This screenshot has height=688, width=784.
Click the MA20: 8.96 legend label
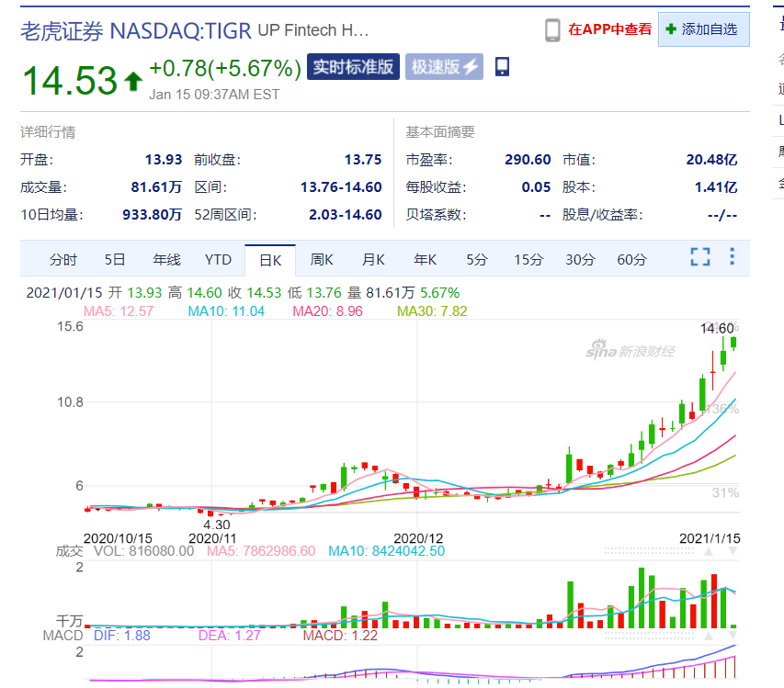tap(327, 311)
